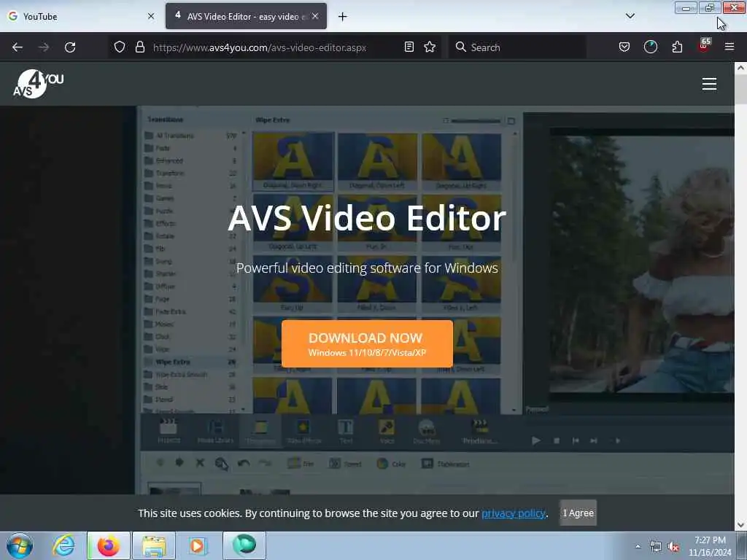Click the page scrollbar up arrow
The height and width of the screenshot is (560, 747).
[x=740, y=68]
